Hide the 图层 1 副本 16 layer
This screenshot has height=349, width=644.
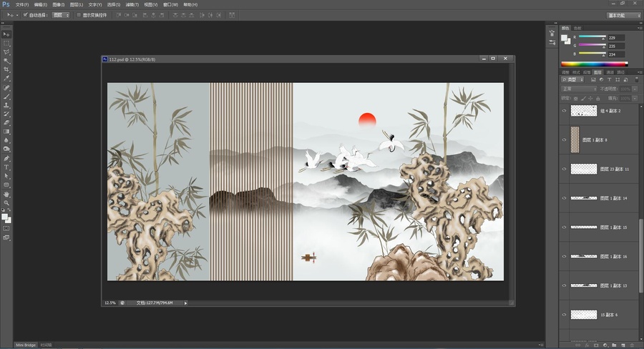click(x=564, y=257)
